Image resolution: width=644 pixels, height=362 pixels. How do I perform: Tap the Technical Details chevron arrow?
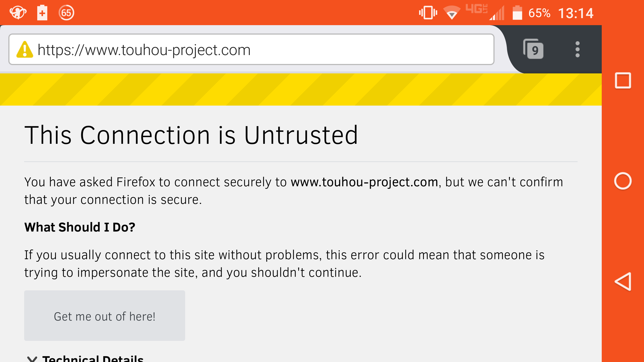tap(32, 359)
